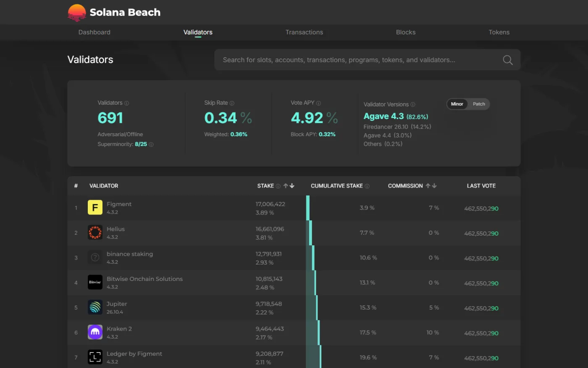588x368 pixels.
Task: Click the Jupiter validator logo
Action: pos(95,307)
